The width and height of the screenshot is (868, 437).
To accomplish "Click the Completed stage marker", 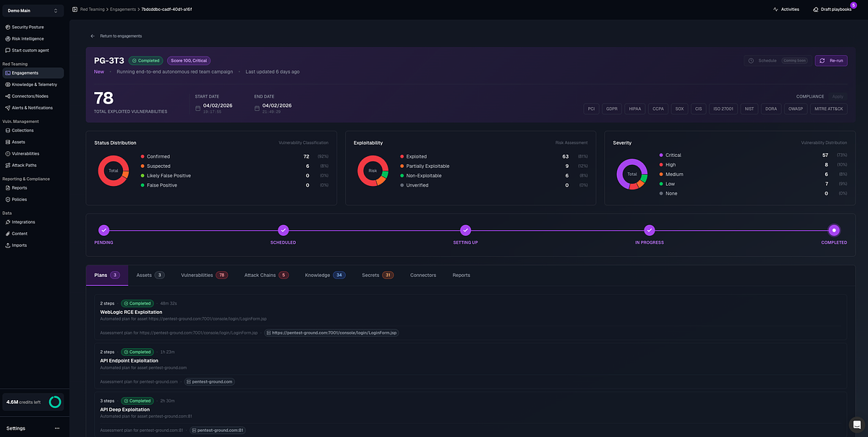I will [834, 230].
